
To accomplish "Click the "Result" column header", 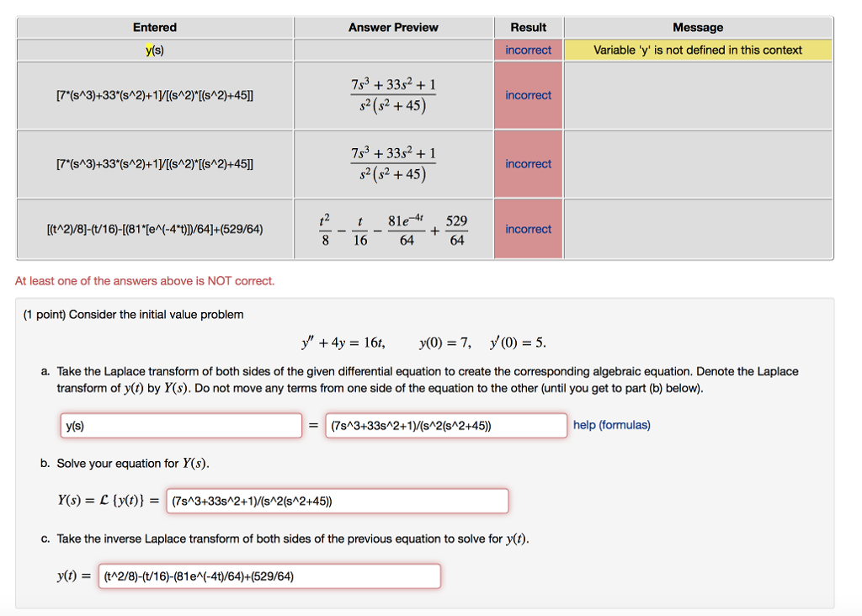I will coord(528,28).
